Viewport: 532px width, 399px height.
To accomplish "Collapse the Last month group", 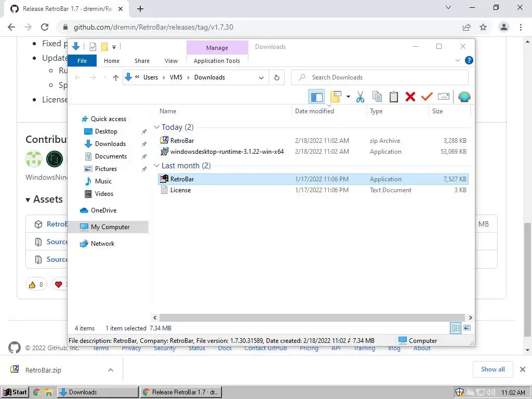I will [156, 166].
